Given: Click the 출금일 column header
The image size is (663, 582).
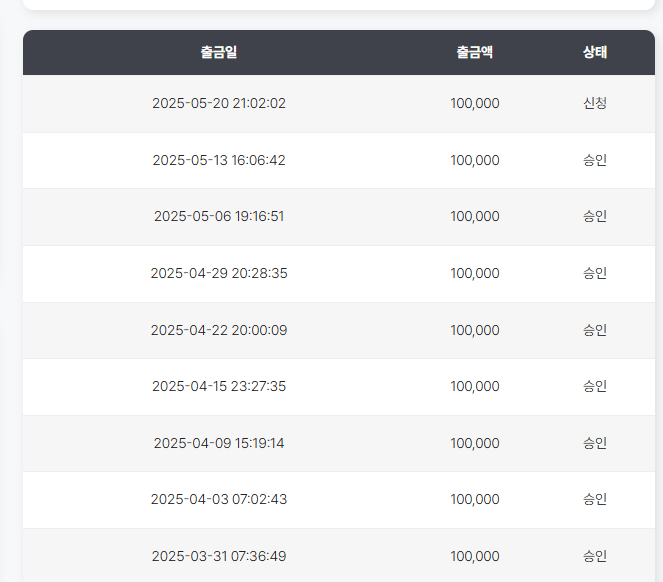Looking at the screenshot, I should tap(219, 52).
